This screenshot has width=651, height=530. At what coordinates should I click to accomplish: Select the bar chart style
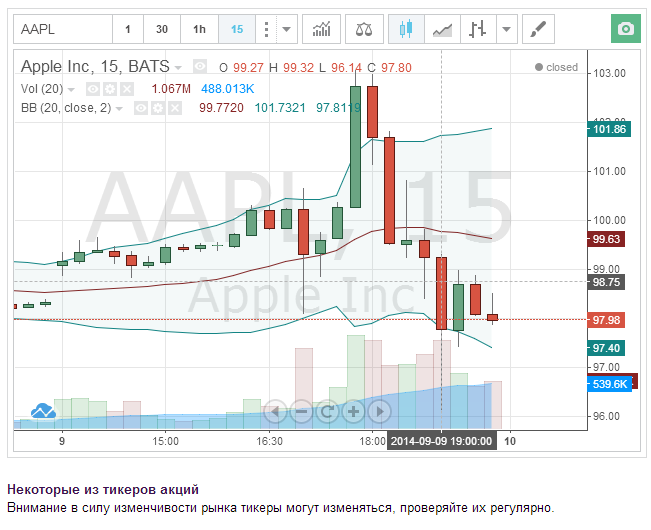pyautogui.click(x=478, y=29)
